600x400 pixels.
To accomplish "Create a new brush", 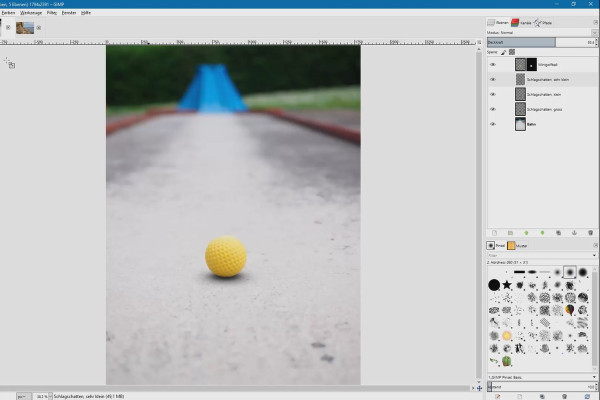I will (520, 397).
